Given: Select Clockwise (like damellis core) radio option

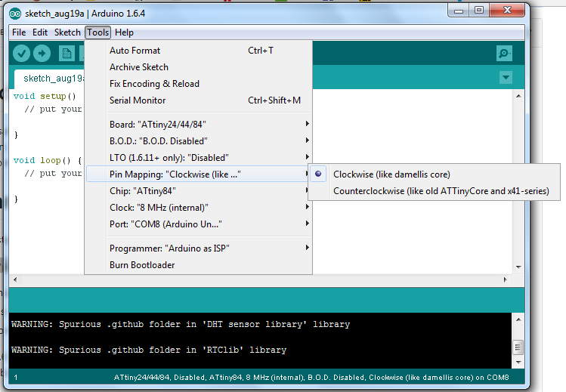Looking at the screenshot, I should (x=434, y=174).
